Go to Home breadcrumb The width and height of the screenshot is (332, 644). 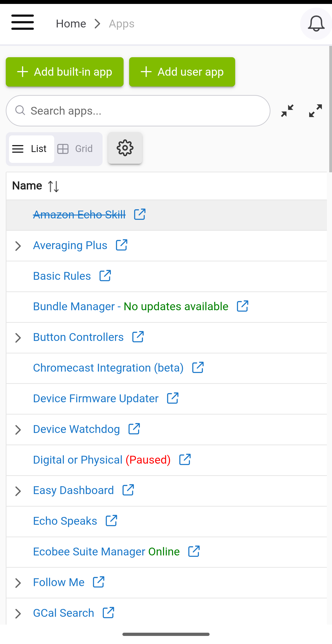pyautogui.click(x=71, y=24)
